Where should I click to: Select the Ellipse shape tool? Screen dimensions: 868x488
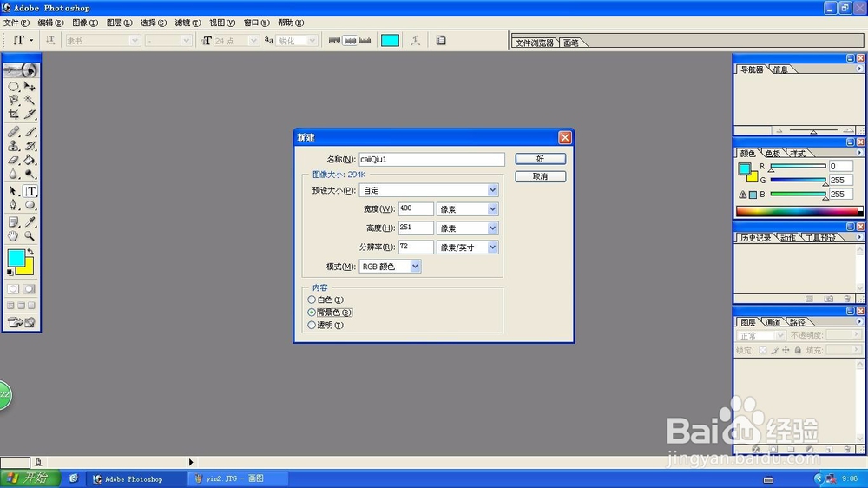[x=30, y=205]
